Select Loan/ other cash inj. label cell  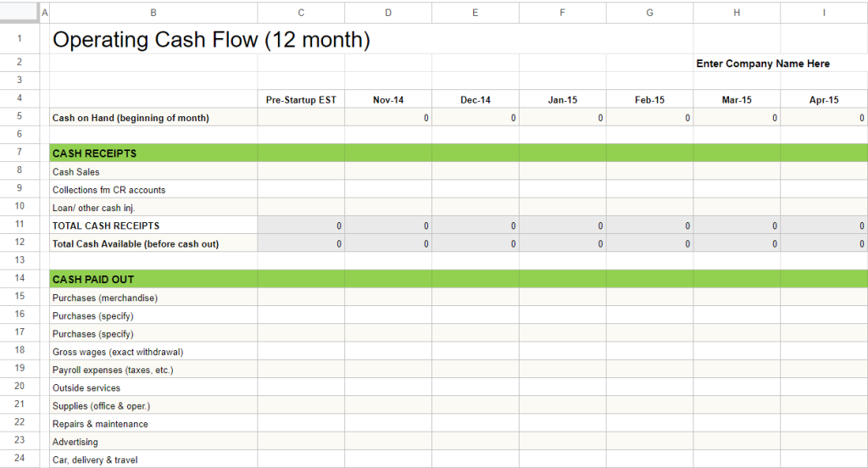(153, 208)
